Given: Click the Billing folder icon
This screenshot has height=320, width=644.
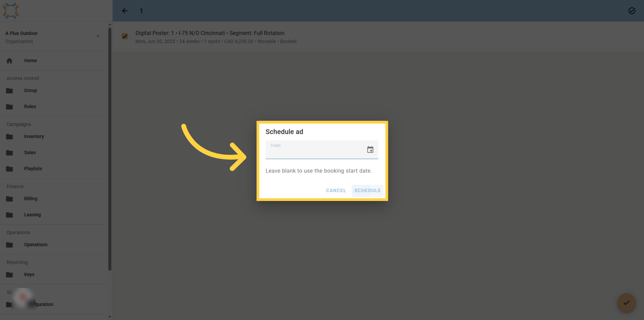Looking at the screenshot, I should point(9,199).
